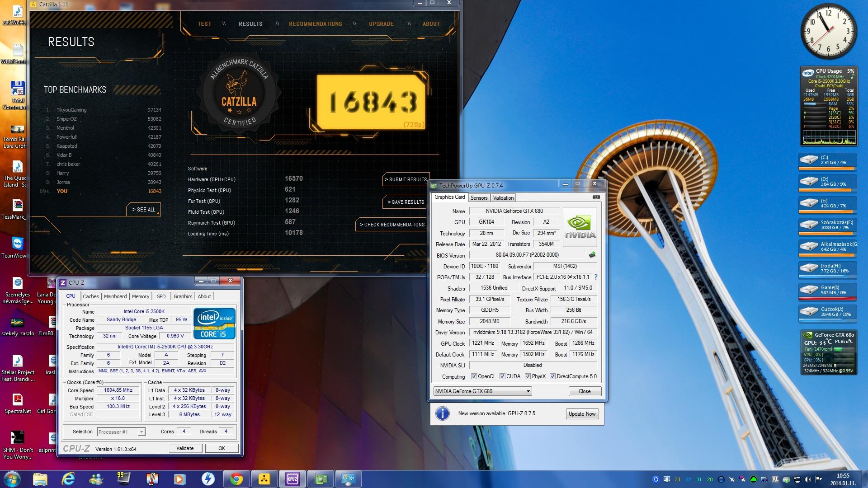Click the Cuccok(J:) drive gadget
Viewport: 868px width, 488px height.
(827, 314)
